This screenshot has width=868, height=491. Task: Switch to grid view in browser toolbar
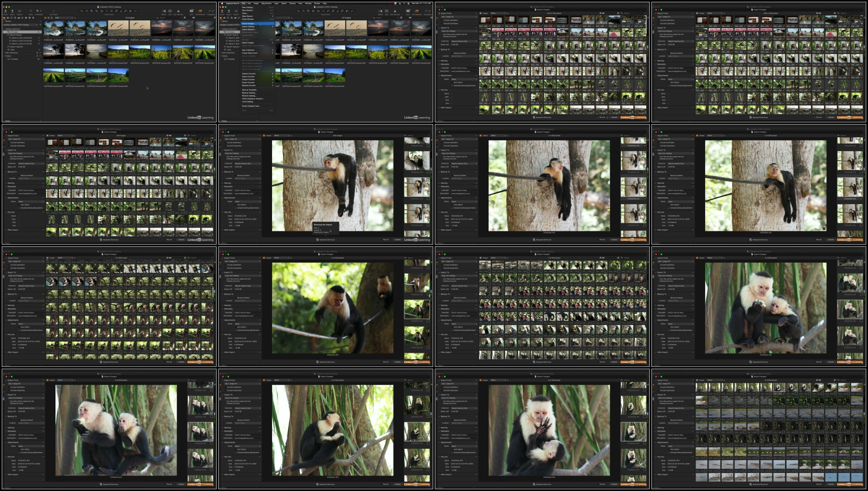coord(45,18)
